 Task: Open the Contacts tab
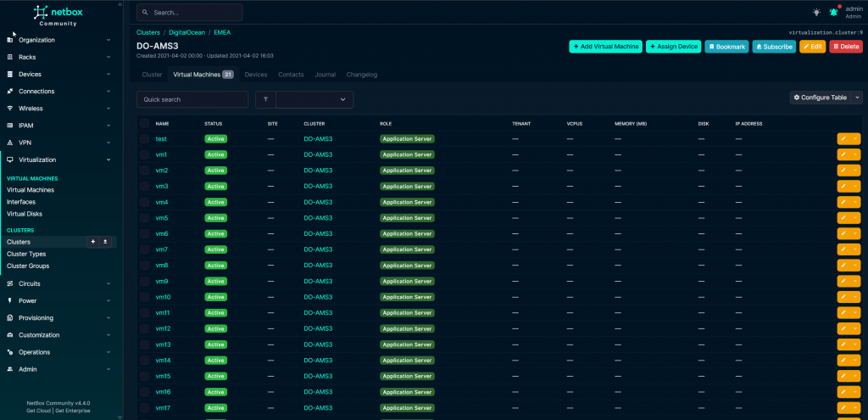pos(291,75)
